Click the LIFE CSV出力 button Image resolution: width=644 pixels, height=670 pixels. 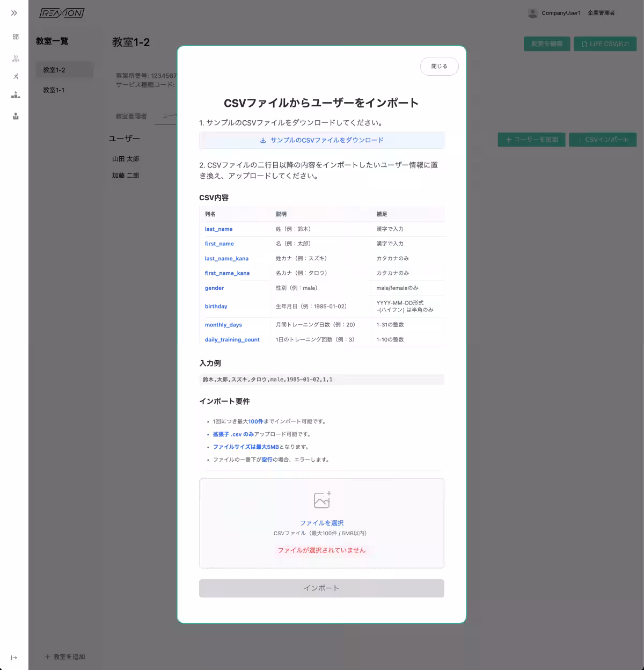tap(605, 44)
